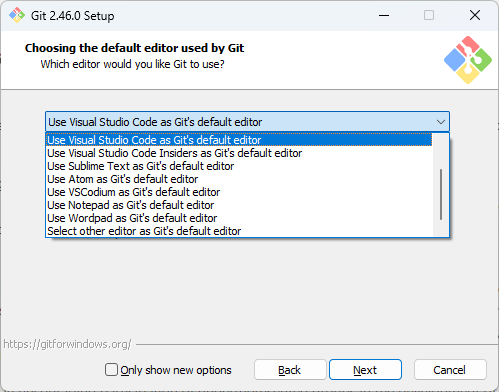Cancel the Git setup
The image size is (499, 392).
pyautogui.click(x=450, y=370)
